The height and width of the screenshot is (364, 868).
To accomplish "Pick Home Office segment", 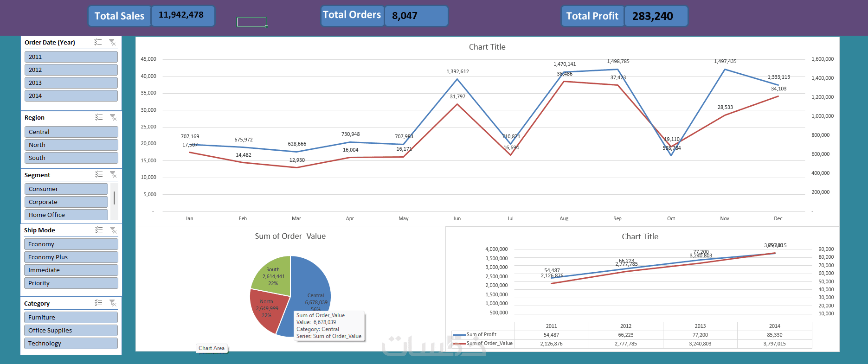I will (x=66, y=214).
